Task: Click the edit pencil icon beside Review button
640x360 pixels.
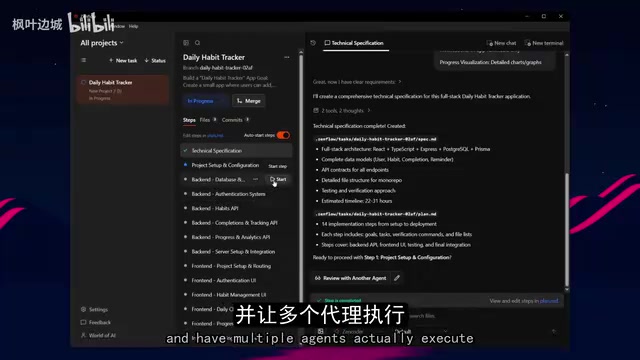Action: tap(397, 278)
